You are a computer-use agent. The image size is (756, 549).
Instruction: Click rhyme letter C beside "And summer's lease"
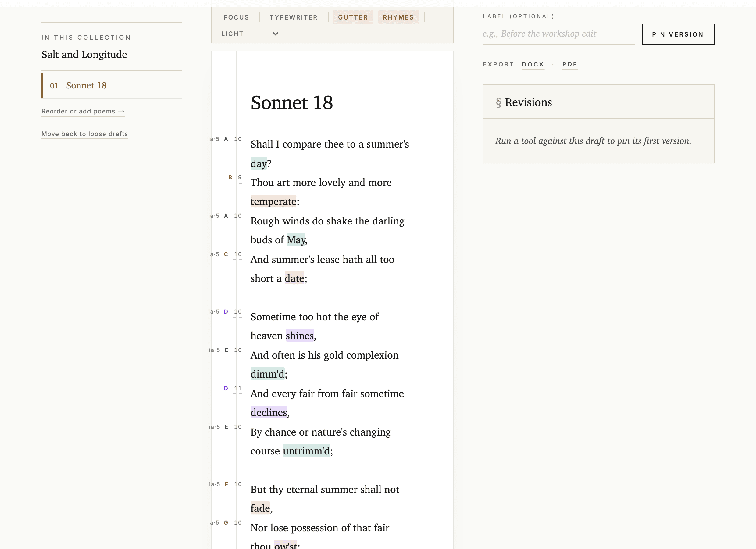click(226, 254)
